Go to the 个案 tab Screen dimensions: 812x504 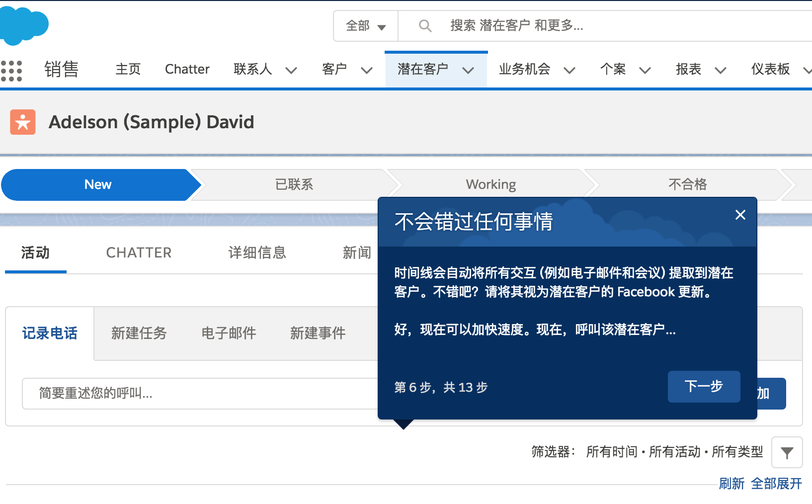(x=613, y=69)
